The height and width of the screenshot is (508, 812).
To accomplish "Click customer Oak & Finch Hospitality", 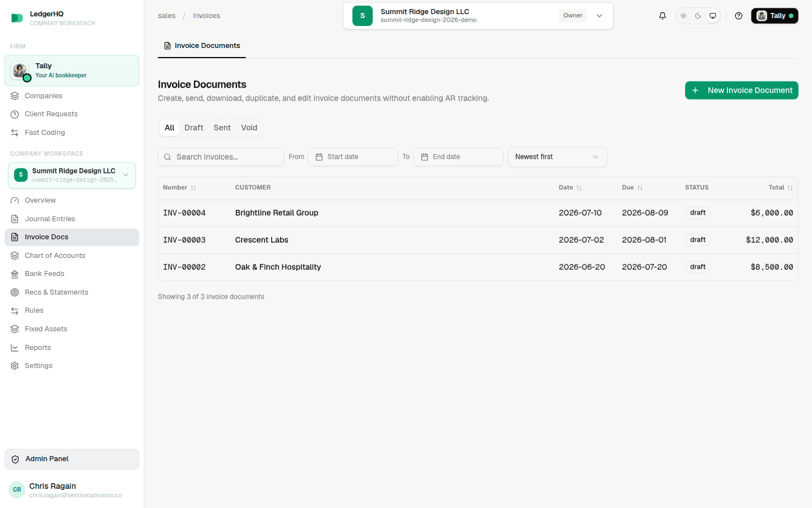I will tap(278, 267).
